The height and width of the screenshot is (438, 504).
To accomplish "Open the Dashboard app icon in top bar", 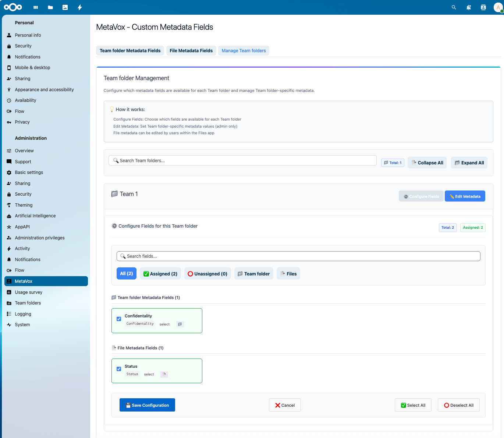I will pyautogui.click(x=36, y=7).
